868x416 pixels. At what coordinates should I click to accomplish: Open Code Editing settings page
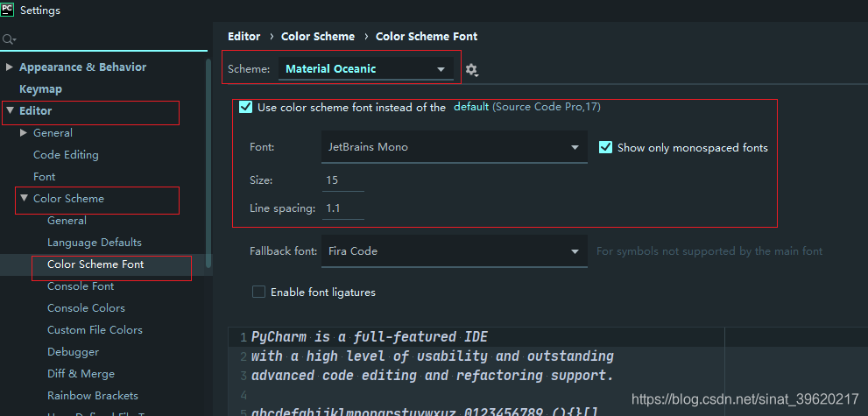pyautogui.click(x=66, y=155)
